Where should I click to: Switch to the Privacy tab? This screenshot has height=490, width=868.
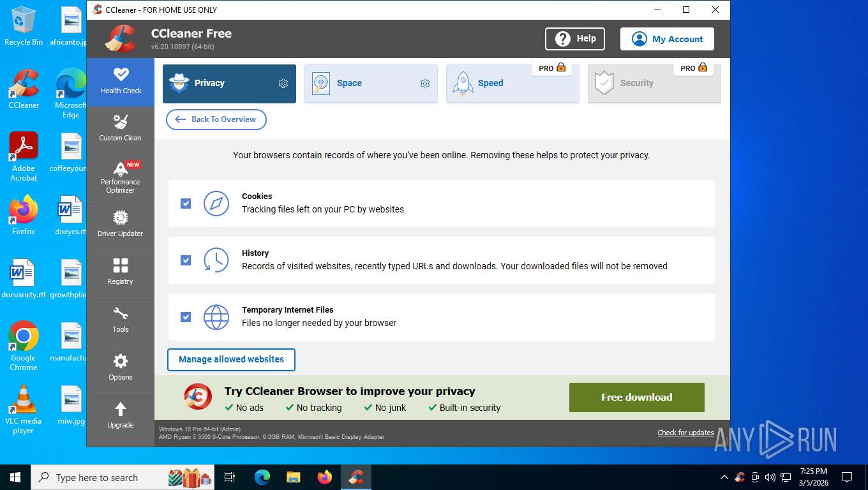click(x=229, y=84)
